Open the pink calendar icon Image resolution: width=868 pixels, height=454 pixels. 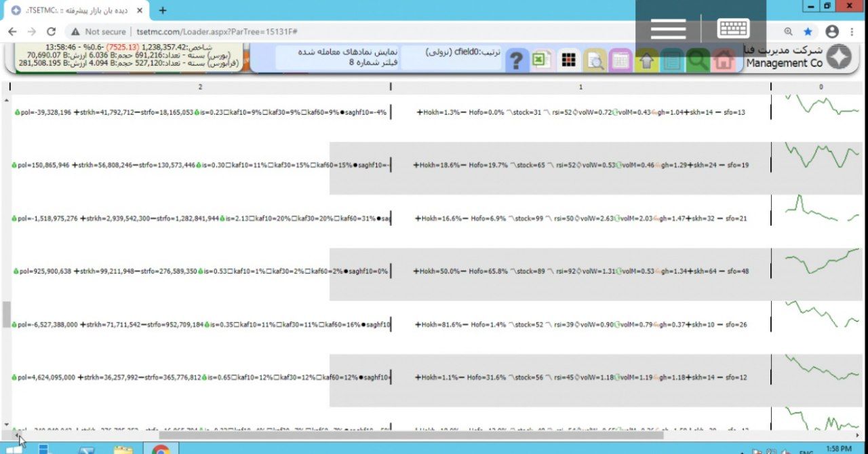pyautogui.click(x=620, y=60)
